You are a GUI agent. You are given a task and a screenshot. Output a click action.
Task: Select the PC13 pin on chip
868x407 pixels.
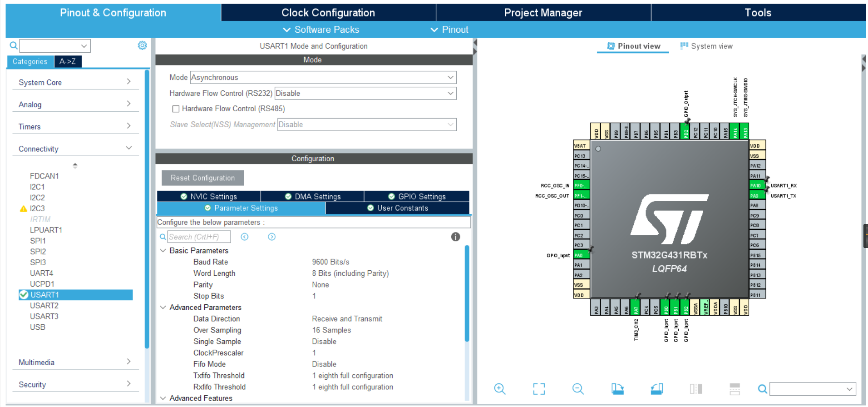click(582, 156)
